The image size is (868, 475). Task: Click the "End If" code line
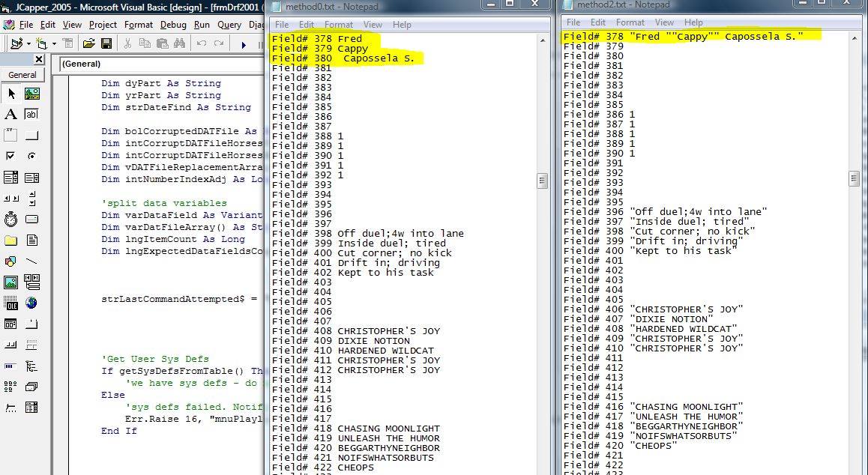[119, 431]
